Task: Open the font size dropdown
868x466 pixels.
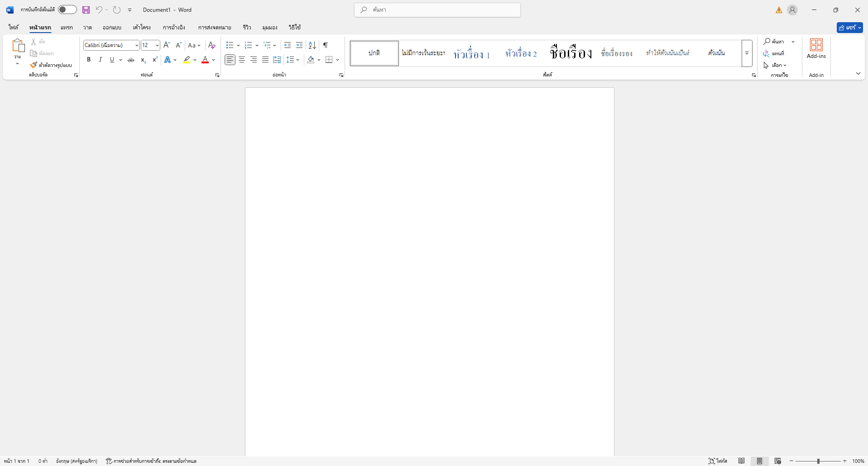Action: point(157,45)
